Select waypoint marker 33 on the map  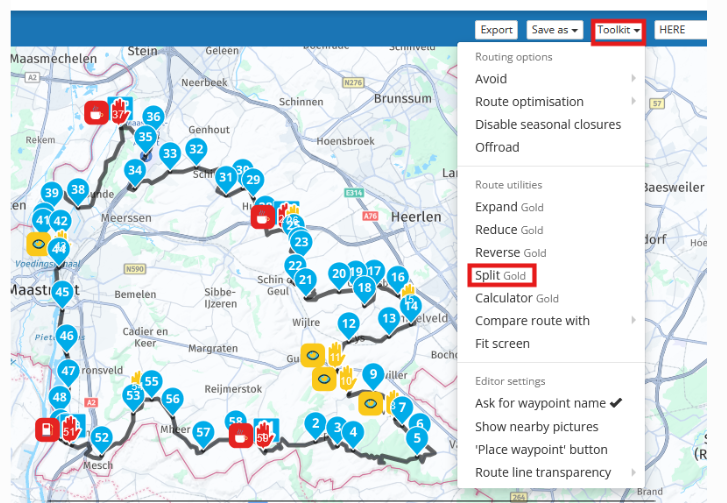point(169,153)
